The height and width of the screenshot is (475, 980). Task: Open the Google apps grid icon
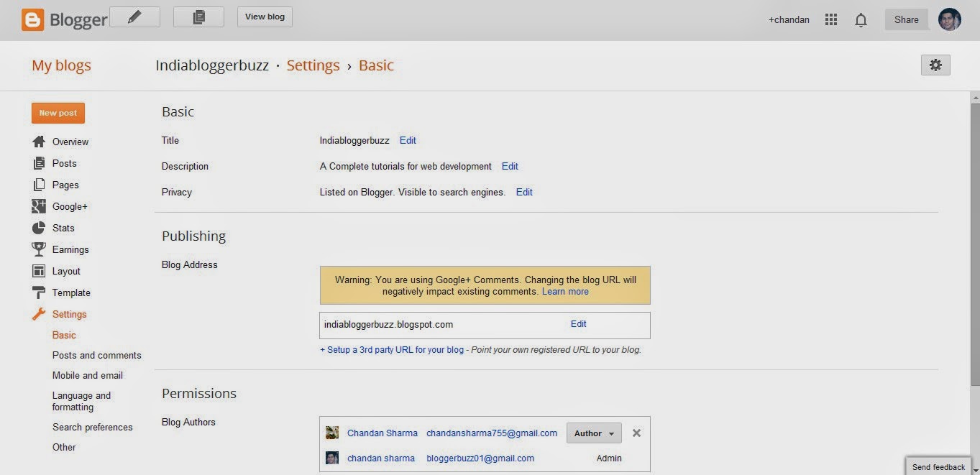[831, 20]
